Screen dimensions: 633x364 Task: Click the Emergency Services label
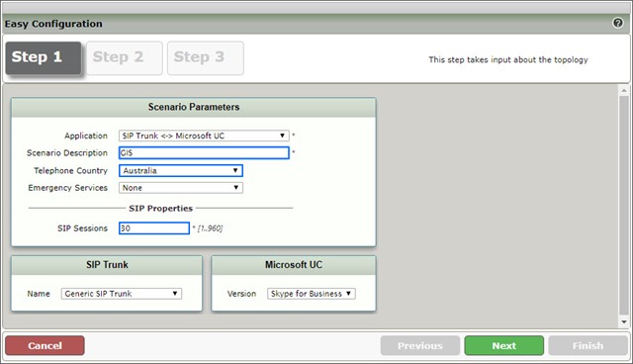point(68,188)
